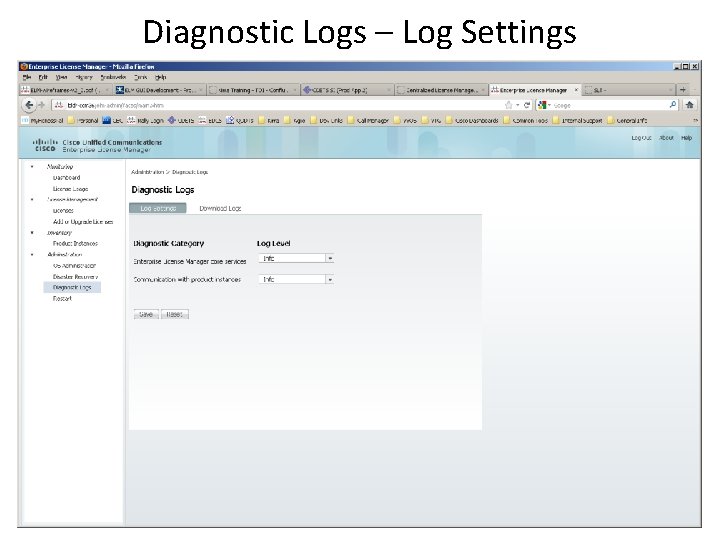Open OS Administration in navigation tree

74,265
